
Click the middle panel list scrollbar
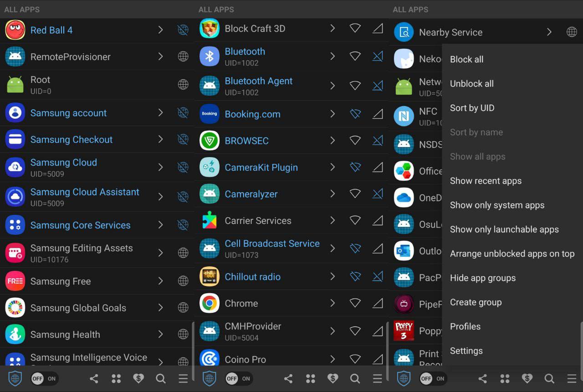[x=388, y=351]
